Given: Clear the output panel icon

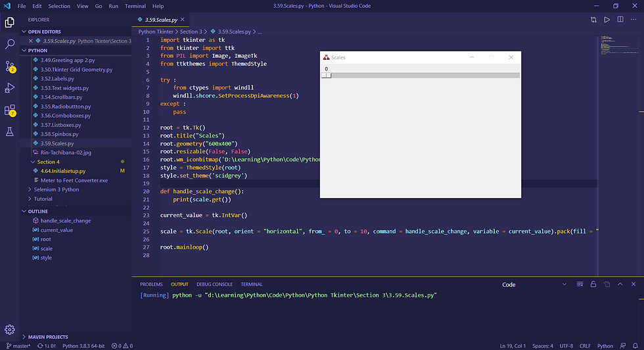Looking at the screenshot, I should click(580, 284).
